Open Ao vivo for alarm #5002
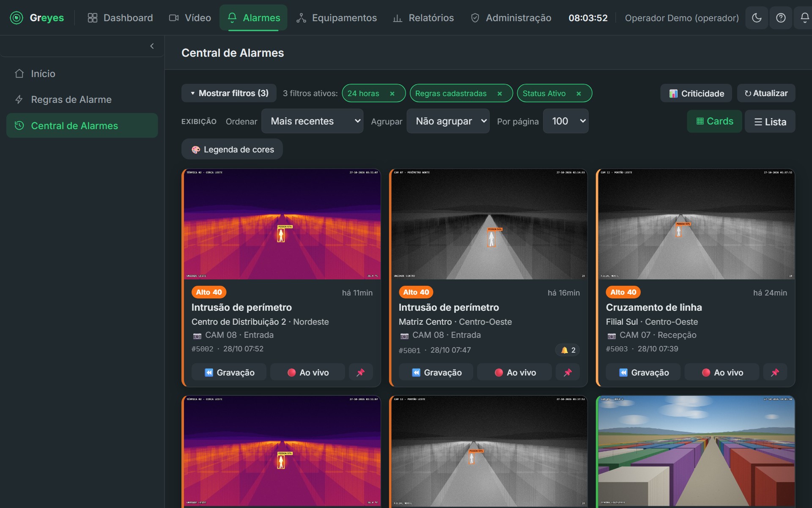Screen dimensions: 812x508 coord(307,373)
